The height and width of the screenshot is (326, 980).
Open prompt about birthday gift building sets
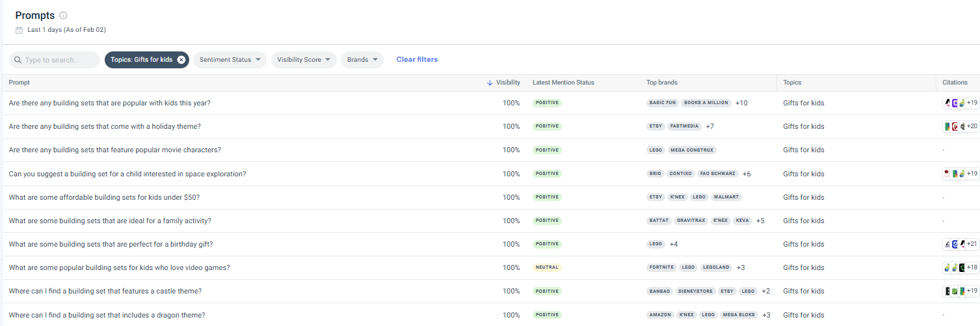tap(111, 244)
